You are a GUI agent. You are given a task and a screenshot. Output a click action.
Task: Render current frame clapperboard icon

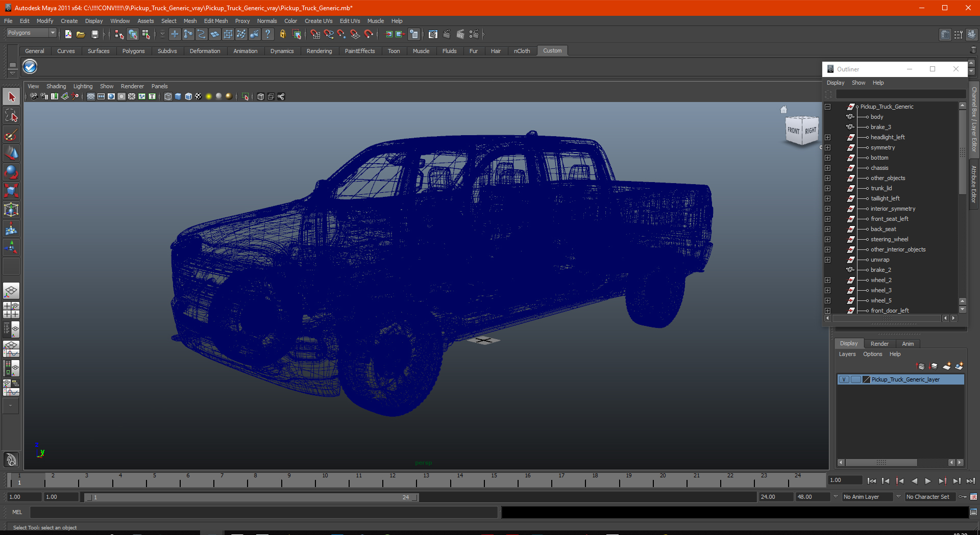click(447, 34)
